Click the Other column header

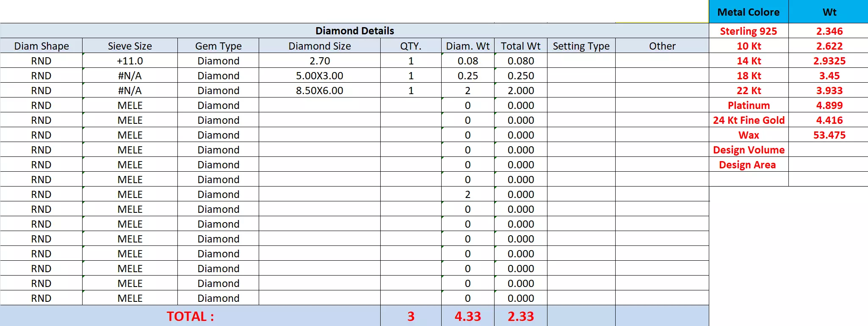tap(662, 46)
